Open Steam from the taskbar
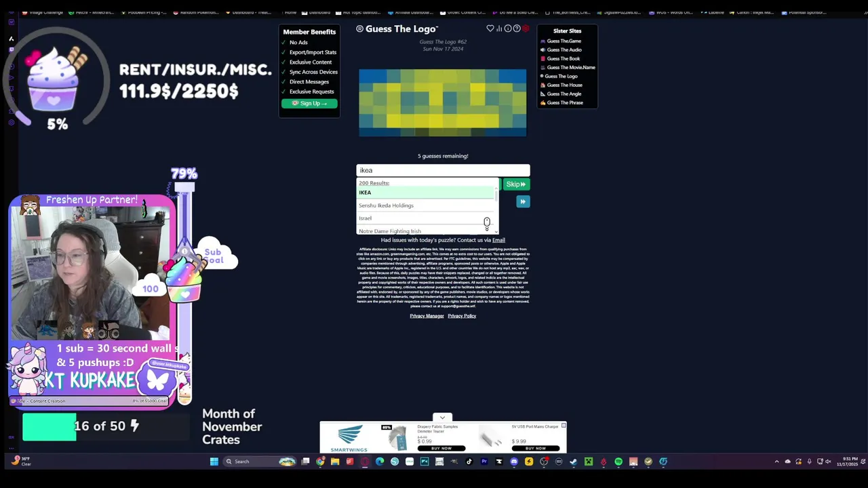The width and height of the screenshot is (868, 488). click(574, 462)
